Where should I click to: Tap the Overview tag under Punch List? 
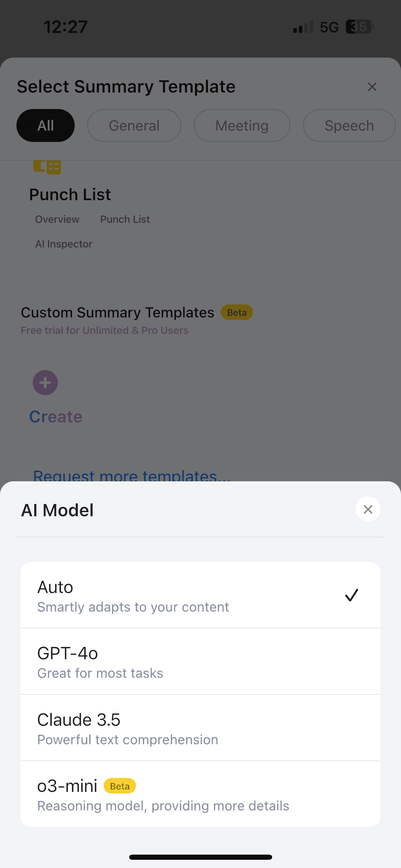tap(57, 219)
